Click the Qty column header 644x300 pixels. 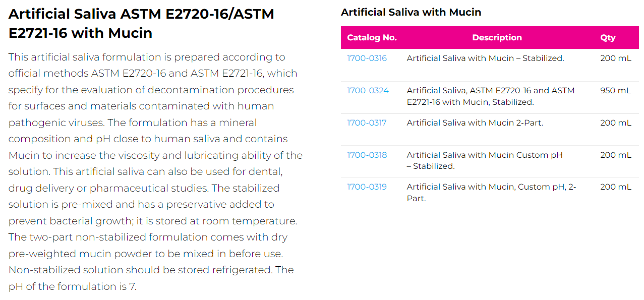[608, 38]
